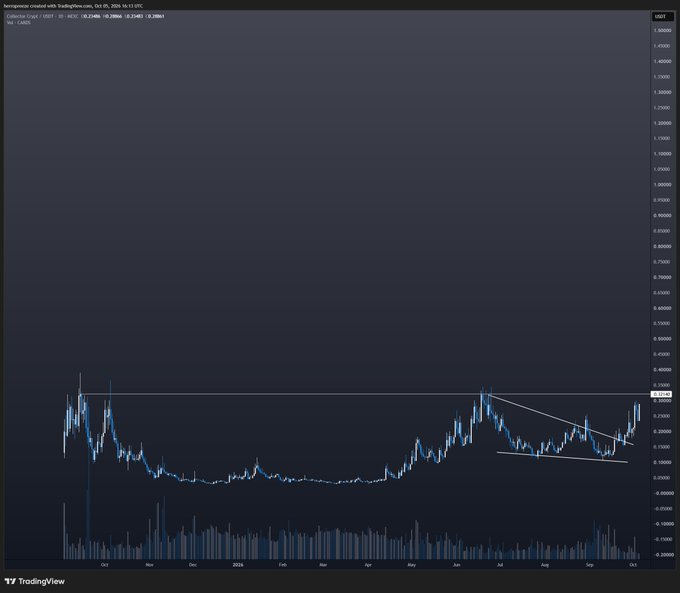The width and height of the screenshot is (680, 593).
Task: Click the 2026 year label on time axis
Action: coord(238,565)
